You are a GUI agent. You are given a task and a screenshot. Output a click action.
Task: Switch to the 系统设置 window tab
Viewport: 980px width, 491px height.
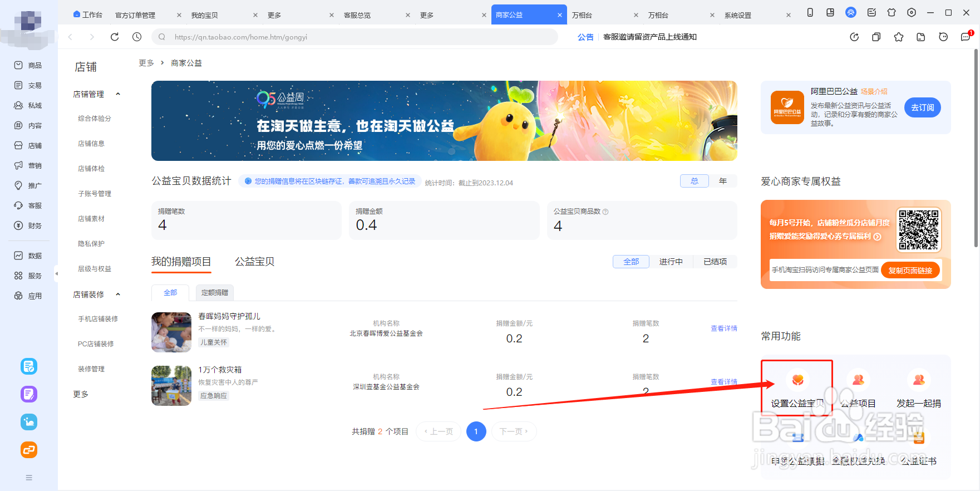[738, 15]
